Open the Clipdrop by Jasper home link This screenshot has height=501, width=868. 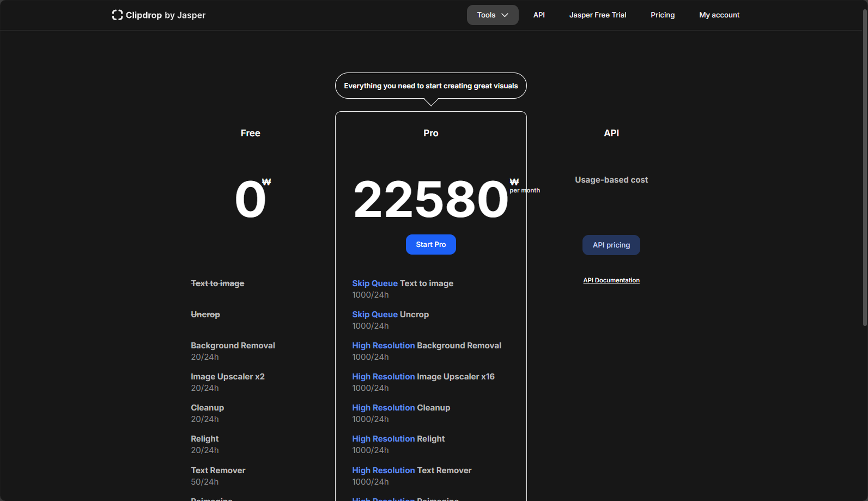pyautogui.click(x=159, y=15)
